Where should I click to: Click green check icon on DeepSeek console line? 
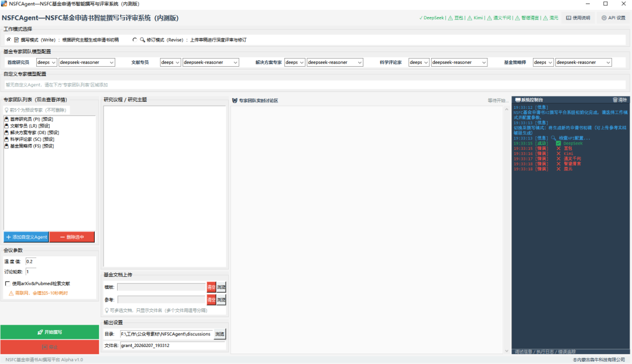tap(558, 143)
